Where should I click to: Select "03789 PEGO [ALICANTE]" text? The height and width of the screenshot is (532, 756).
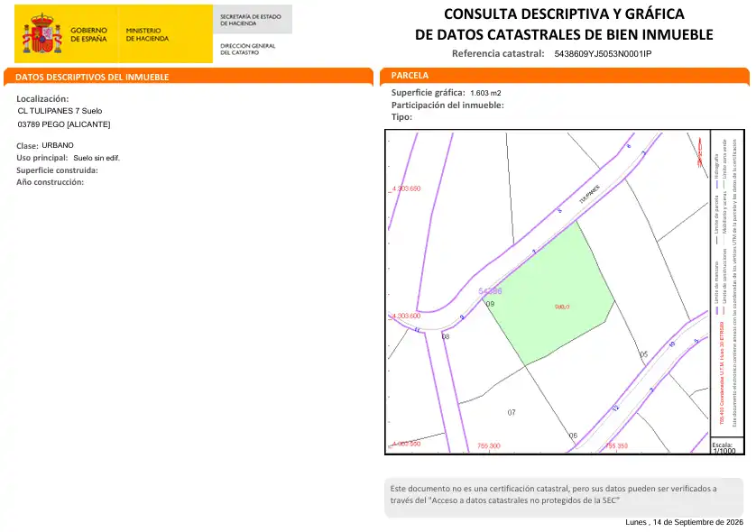[x=64, y=124]
